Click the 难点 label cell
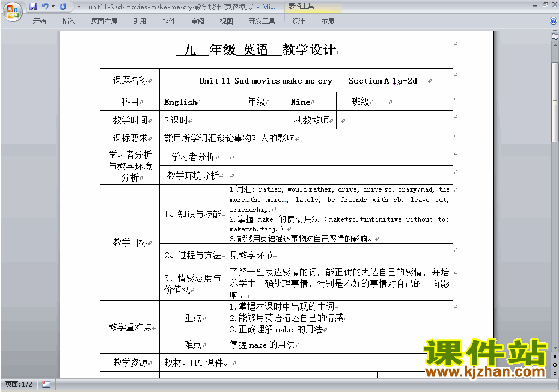 pos(193,345)
